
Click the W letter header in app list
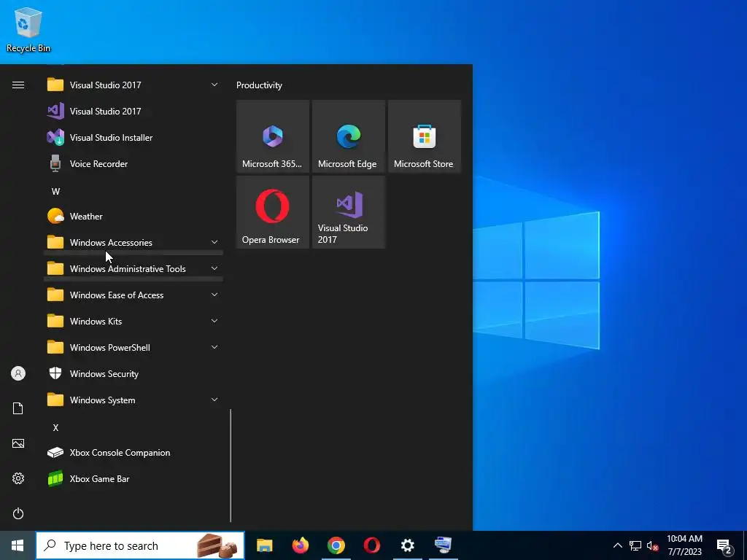point(55,192)
